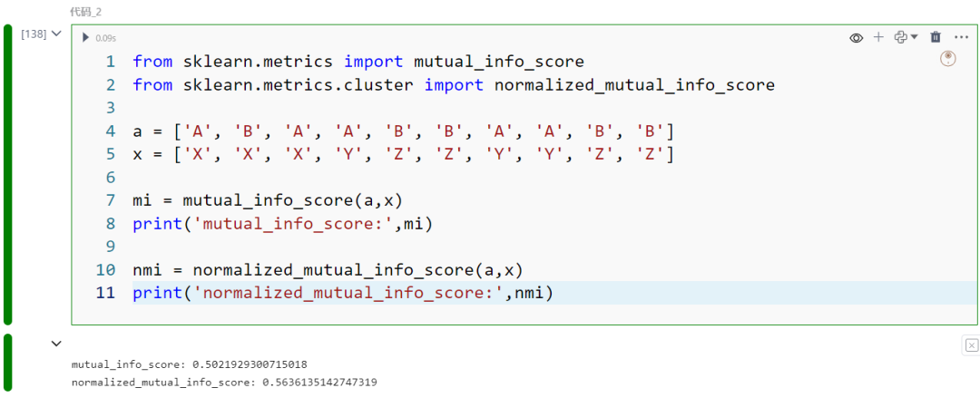Click the cell title 代码_2
This screenshot has width=980, height=417.
click(85, 12)
